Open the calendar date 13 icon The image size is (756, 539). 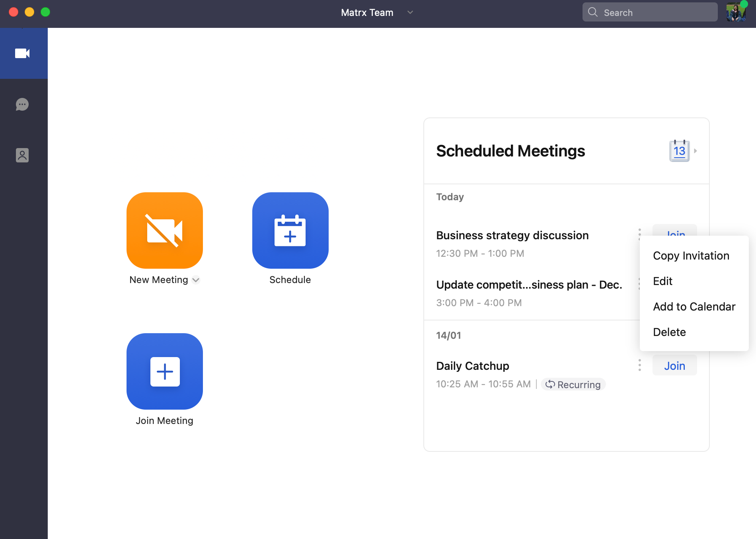click(x=679, y=151)
